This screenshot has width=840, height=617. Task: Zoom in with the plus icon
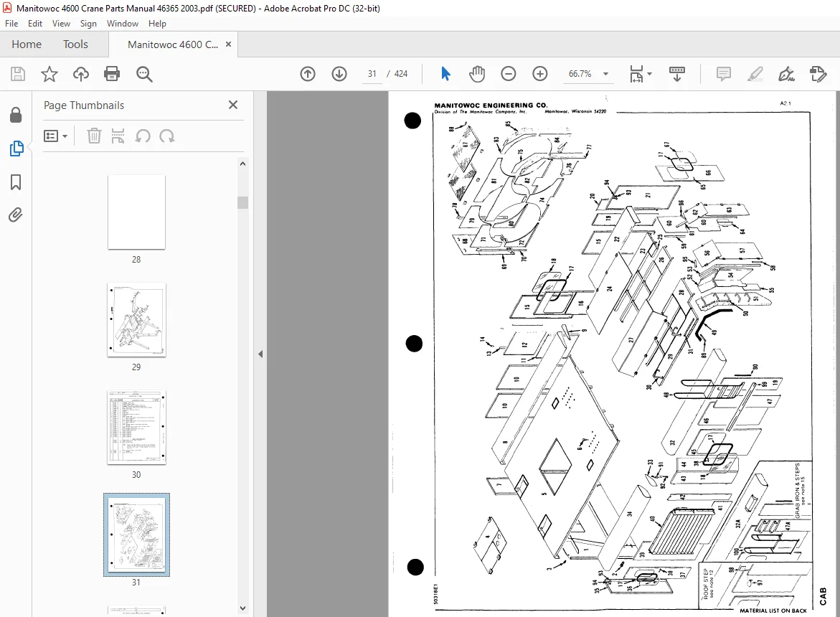(540, 74)
